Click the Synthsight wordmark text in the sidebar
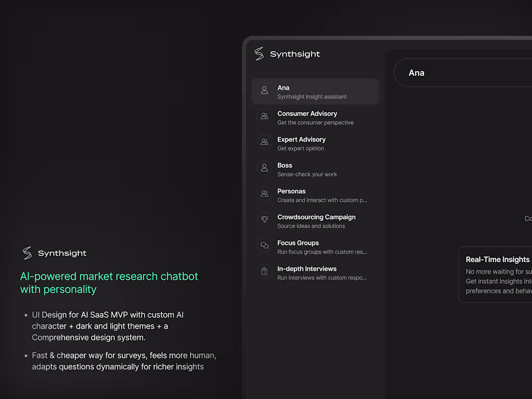This screenshot has width=532, height=399. click(x=295, y=54)
